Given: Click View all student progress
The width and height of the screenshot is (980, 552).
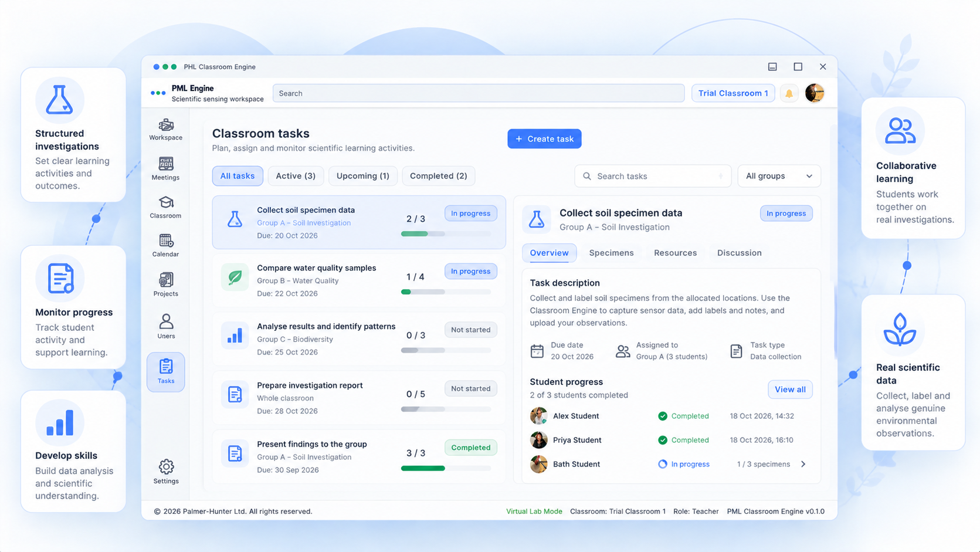Looking at the screenshot, I should (790, 390).
